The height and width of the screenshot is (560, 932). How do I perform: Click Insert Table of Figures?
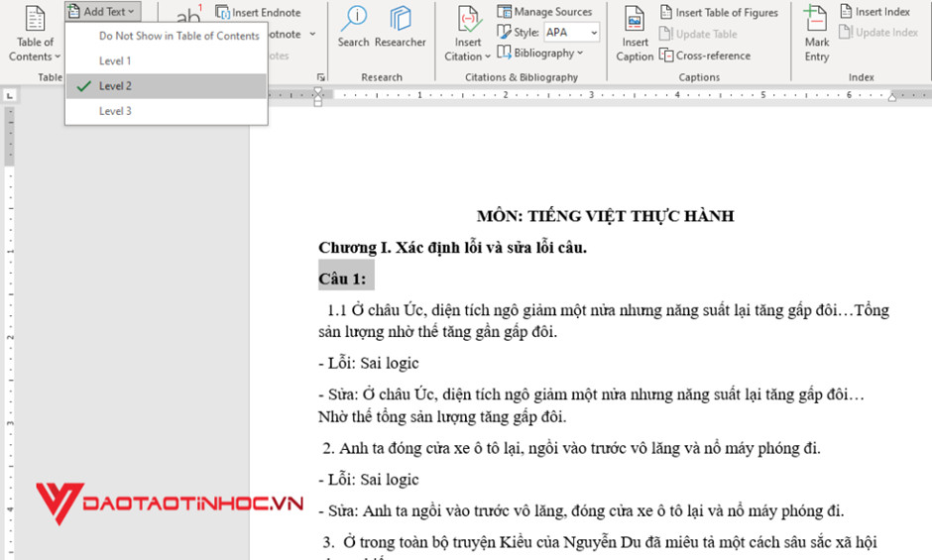(x=719, y=12)
